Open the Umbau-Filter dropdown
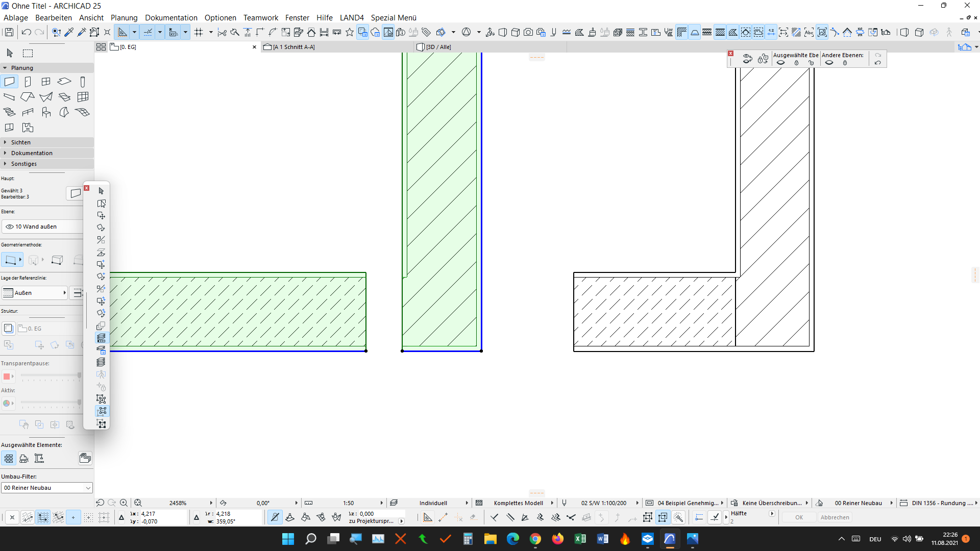The width and height of the screenshot is (980, 551). click(x=46, y=488)
